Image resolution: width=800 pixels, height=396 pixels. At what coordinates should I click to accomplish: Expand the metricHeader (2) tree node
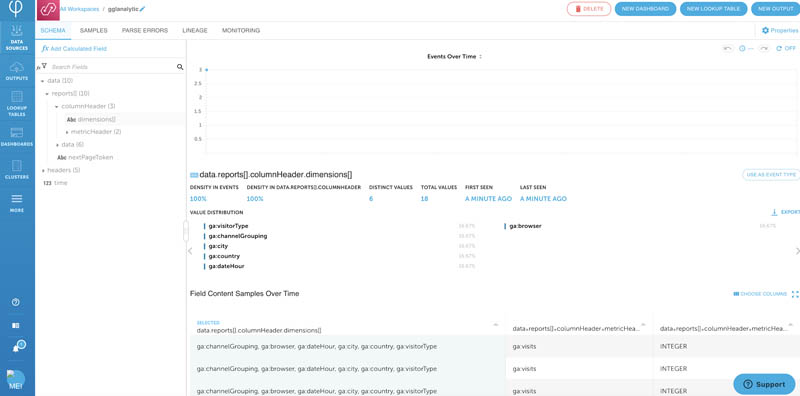pyautogui.click(x=67, y=132)
